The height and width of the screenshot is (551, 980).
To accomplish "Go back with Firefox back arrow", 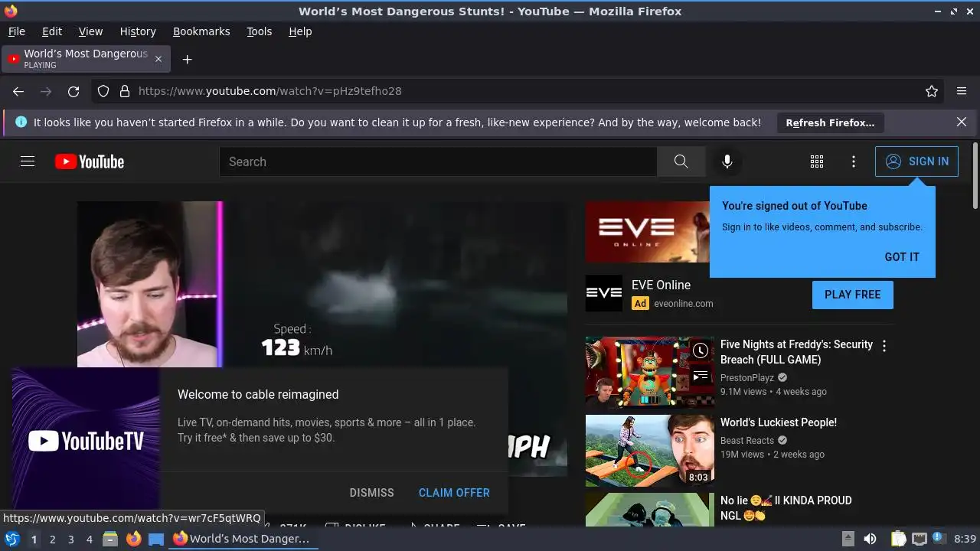I will tap(18, 91).
